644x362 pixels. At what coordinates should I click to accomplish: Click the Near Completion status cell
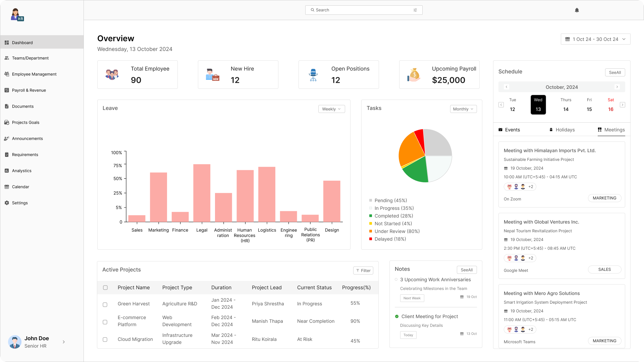(x=316, y=321)
